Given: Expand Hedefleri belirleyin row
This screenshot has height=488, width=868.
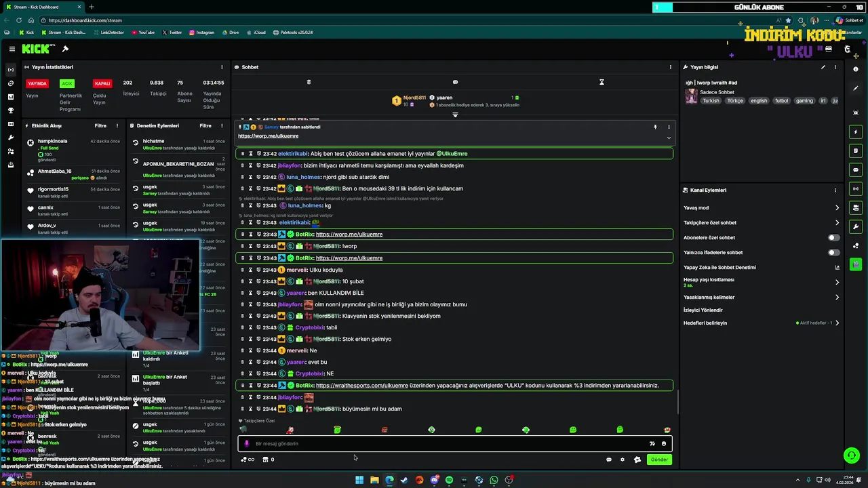Looking at the screenshot, I should pos(837,323).
